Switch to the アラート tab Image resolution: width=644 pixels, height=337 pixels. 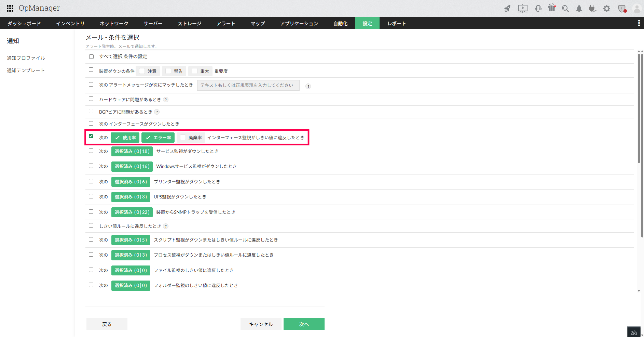pos(226,23)
